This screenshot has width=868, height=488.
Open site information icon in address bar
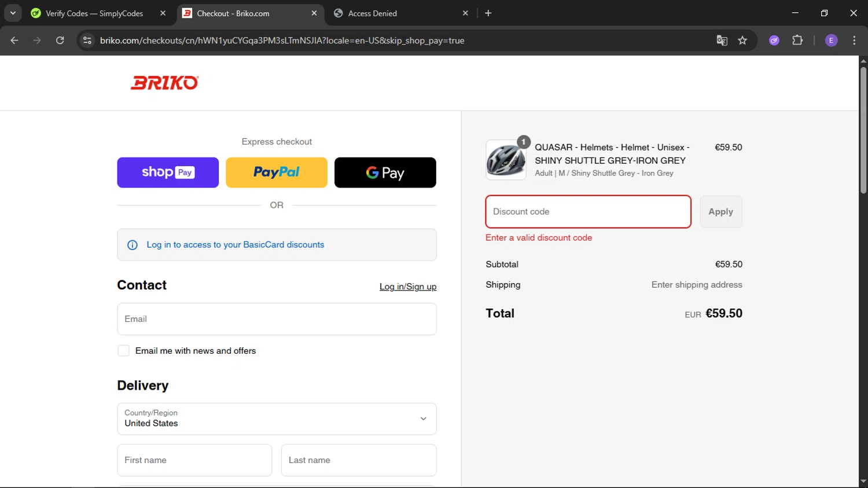[87, 41]
